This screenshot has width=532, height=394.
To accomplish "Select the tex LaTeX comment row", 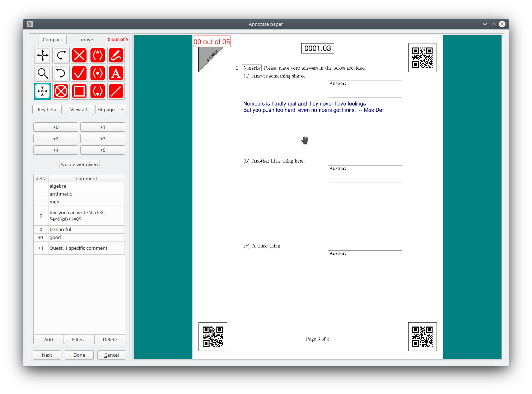I will tap(79, 216).
